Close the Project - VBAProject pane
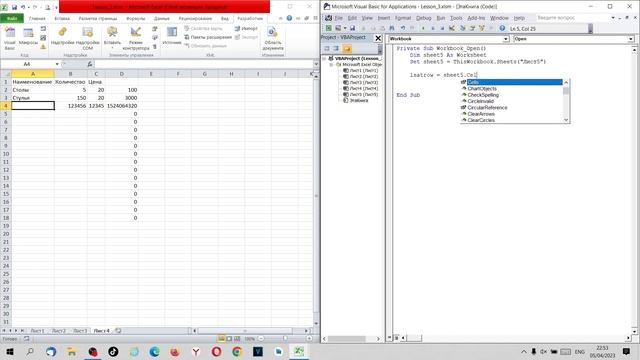Screen dimensions: 640x360 point(378,38)
